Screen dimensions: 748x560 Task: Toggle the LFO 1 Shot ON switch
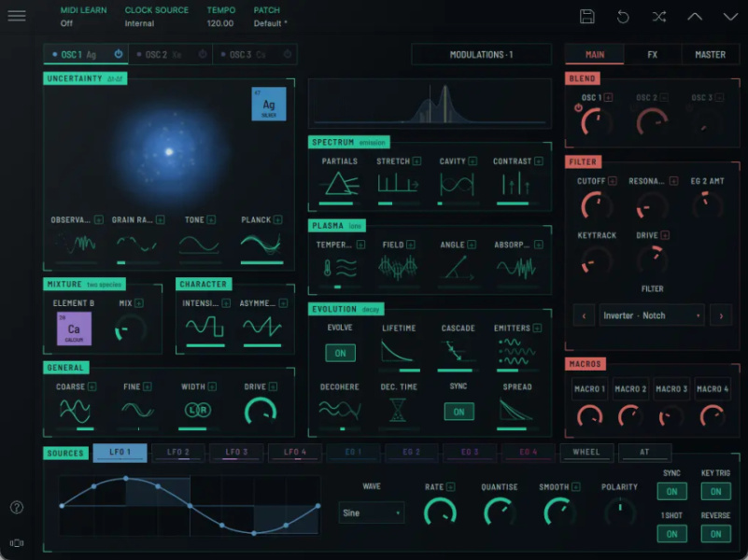[671, 534]
